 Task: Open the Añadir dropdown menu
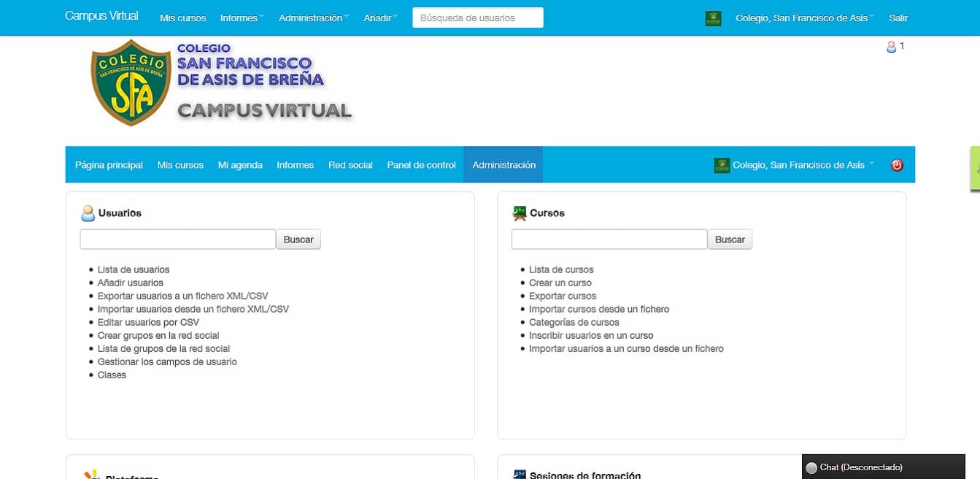click(380, 18)
